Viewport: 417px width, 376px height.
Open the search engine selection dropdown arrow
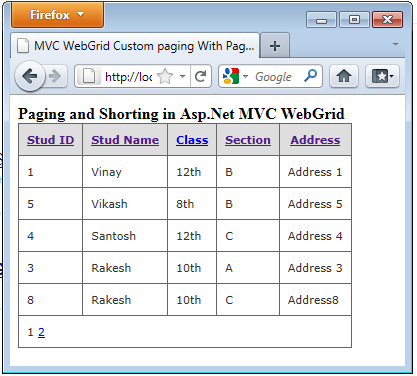coord(245,76)
